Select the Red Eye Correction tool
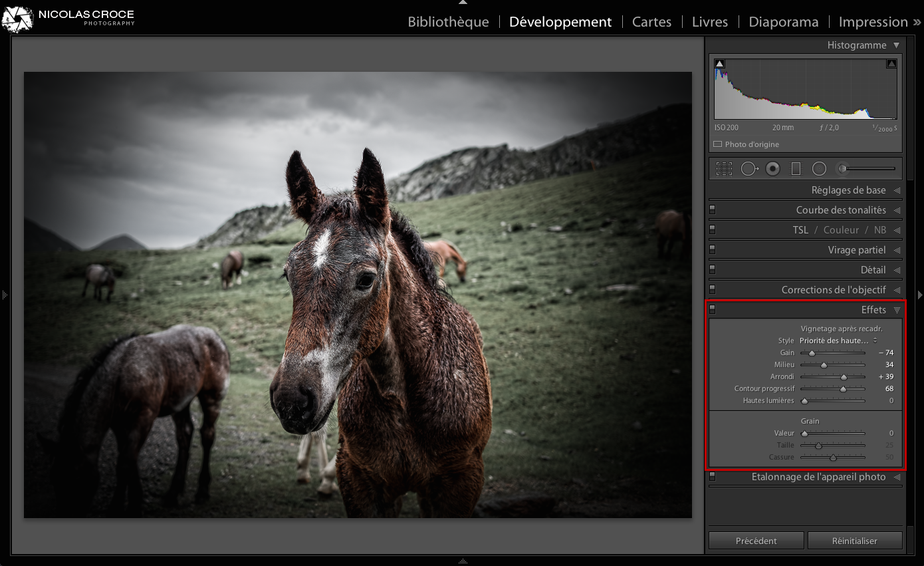Image resolution: width=924 pixels, height=566 pixels. pyautogui.click(x=772, y=168)
